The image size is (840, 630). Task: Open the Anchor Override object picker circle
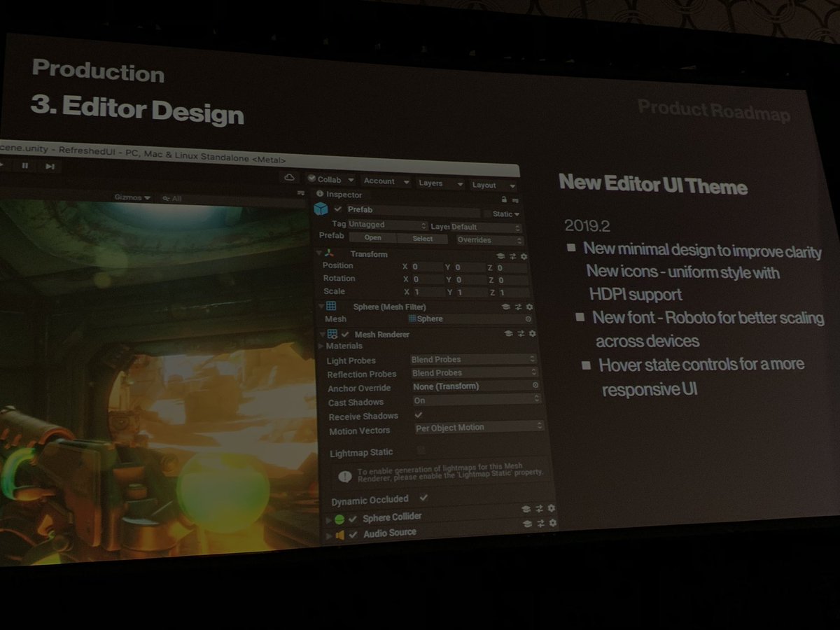coord(535,386)
